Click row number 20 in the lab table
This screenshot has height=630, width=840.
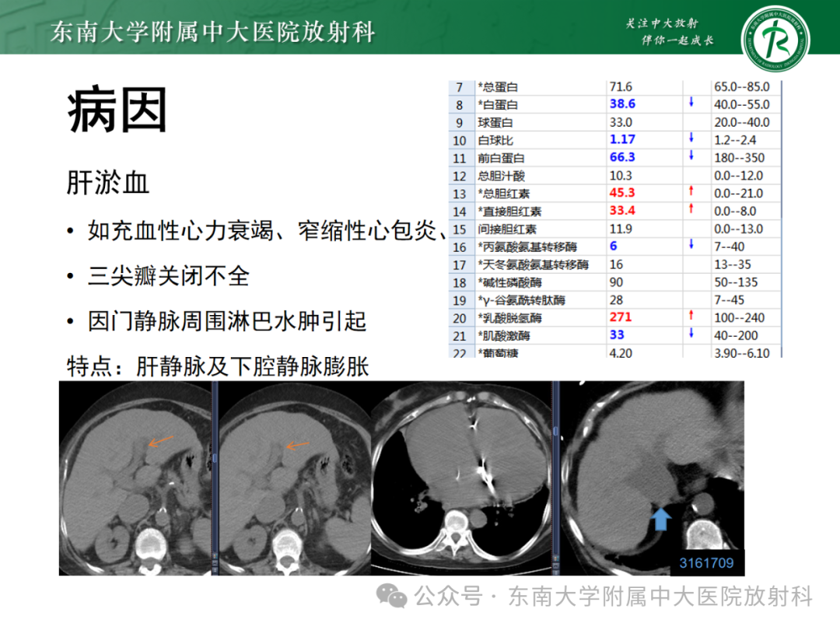pos(460,318)
